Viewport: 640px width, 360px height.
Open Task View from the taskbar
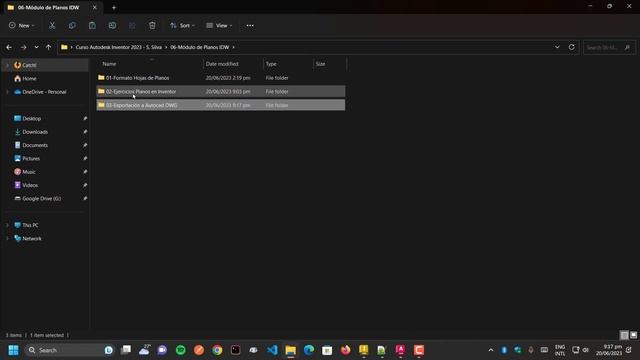point(126,350)
